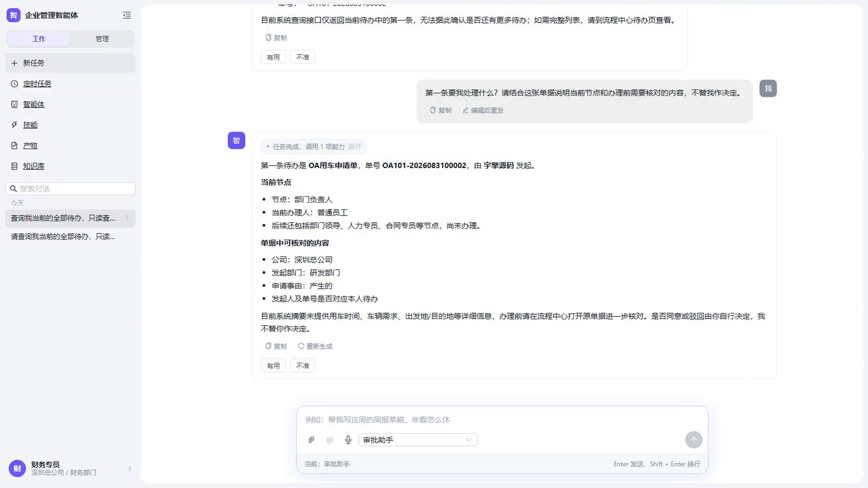Click 编辑后重发 on my message
The height and width of the screenshot is (488, 868).
483,110
